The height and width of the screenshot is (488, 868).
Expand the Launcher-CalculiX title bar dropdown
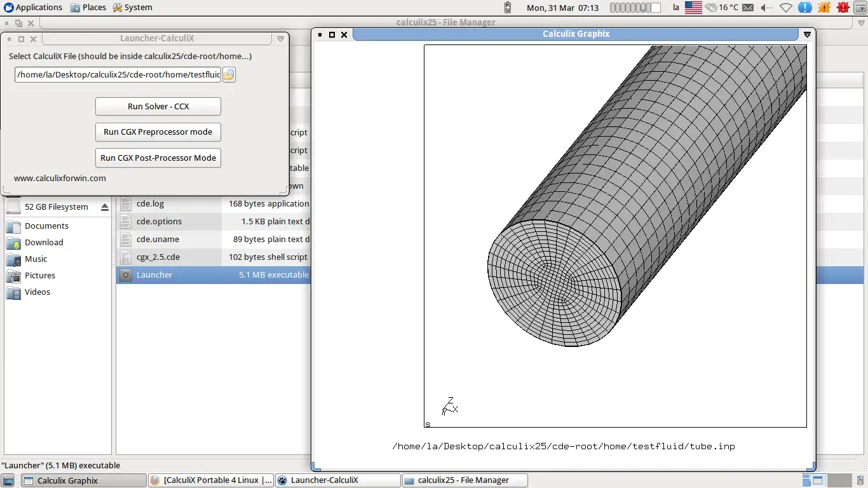pyautogui.click(x=280, y=39)
